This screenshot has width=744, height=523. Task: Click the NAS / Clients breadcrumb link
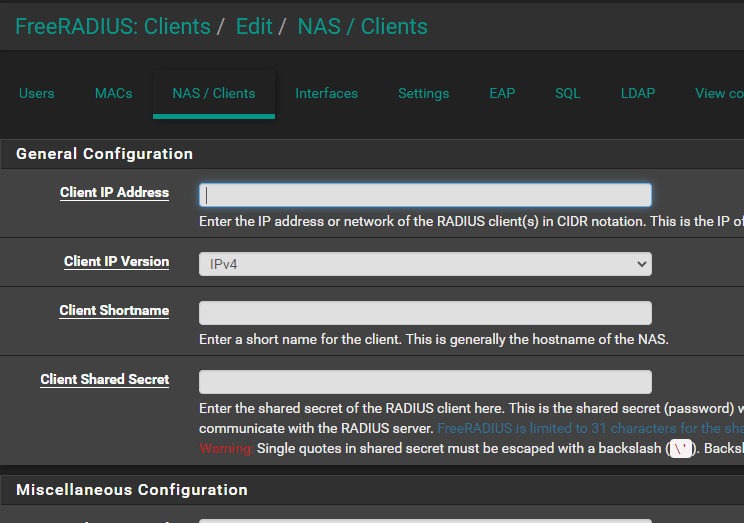(x=363, y=27)
